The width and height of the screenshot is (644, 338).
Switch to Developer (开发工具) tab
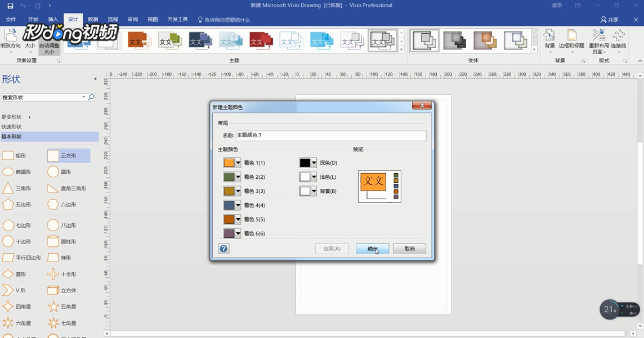177,19
